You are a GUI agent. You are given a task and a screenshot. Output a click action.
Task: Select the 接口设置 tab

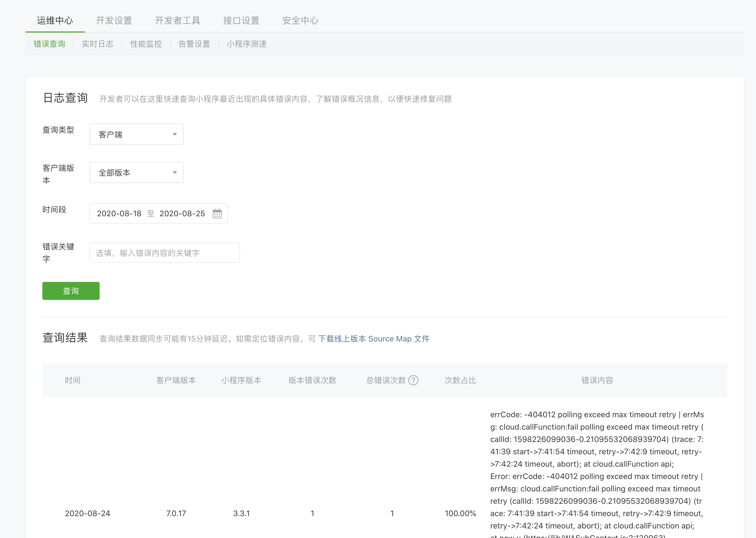coord(241,20)
